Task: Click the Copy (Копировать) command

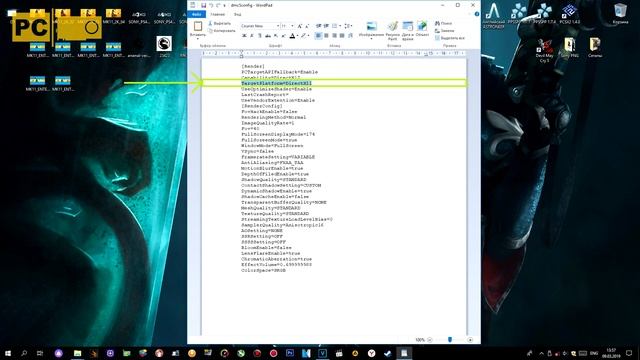Action: tap(221, 31)
